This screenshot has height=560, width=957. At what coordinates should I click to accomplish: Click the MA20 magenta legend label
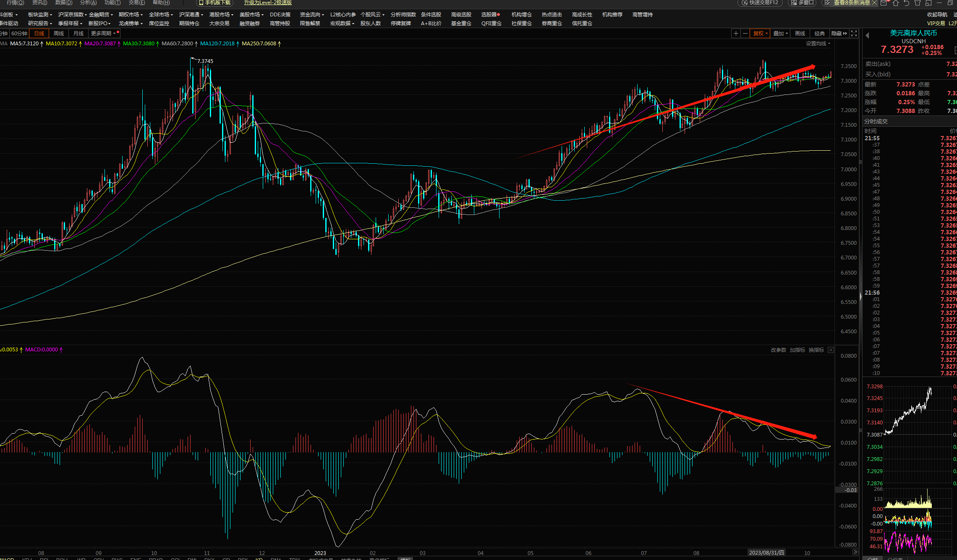click(100, 43)
